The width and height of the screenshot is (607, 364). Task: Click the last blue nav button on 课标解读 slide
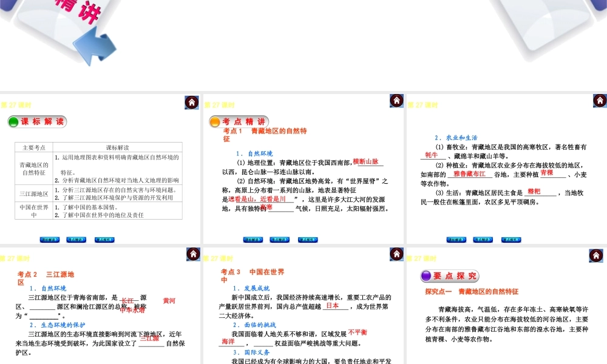(x=104, y=240)
